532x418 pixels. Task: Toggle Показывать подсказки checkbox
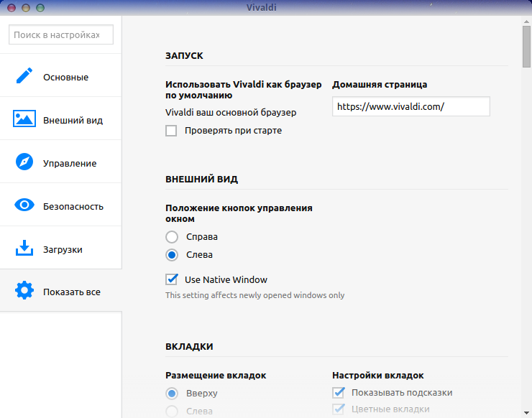coord(339,393)
